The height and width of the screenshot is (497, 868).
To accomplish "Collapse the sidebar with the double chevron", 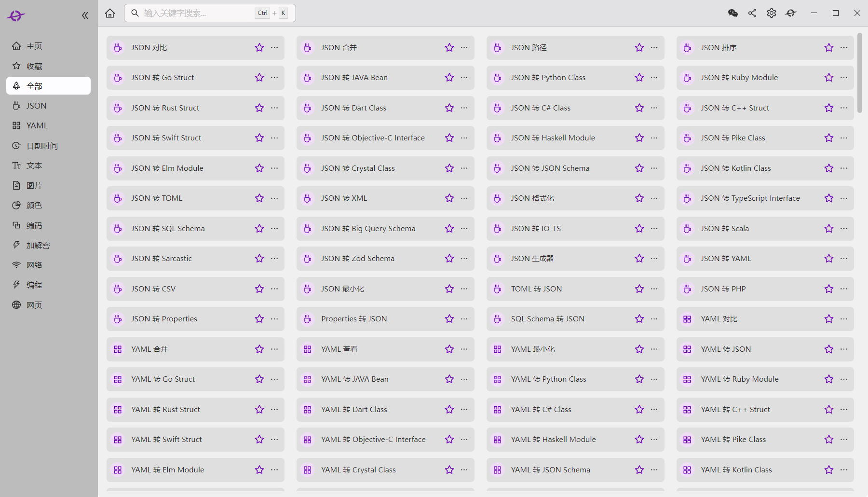I will (x=85, y=15).
